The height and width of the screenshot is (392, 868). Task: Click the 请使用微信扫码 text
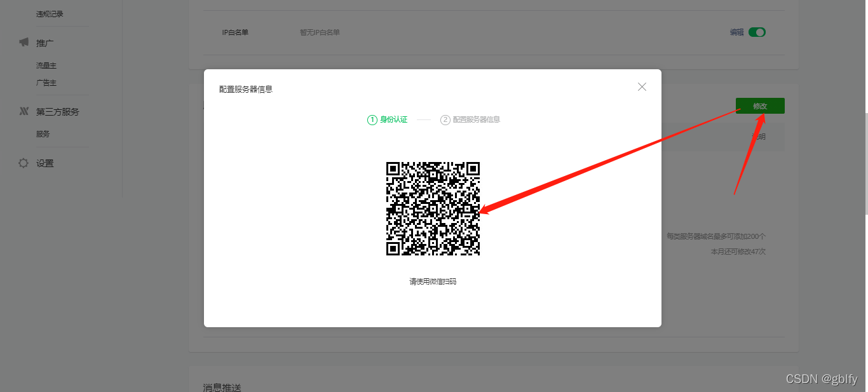[x=433, y=281]
